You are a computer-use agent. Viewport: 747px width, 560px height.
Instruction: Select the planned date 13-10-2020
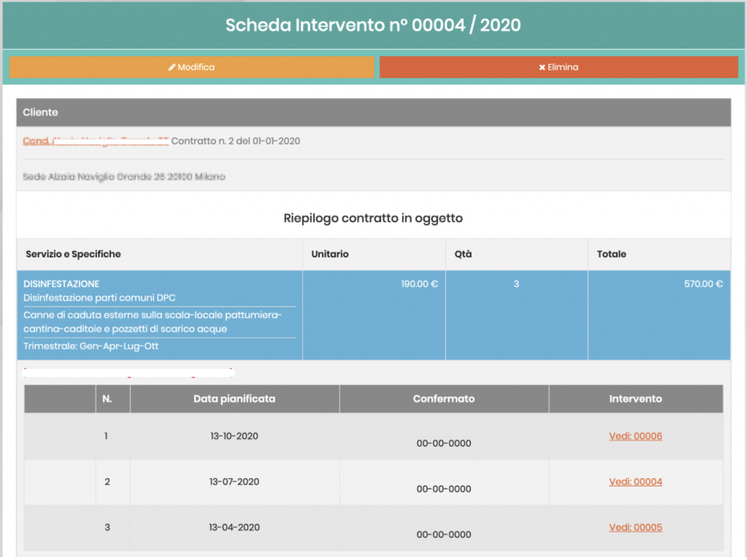pyautogui.click(x=234, y=436)
